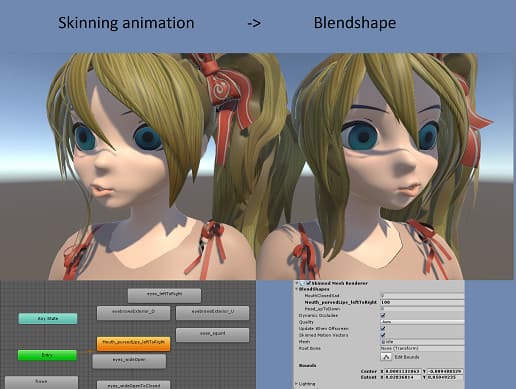Select the Any State node in Animator

48,319
